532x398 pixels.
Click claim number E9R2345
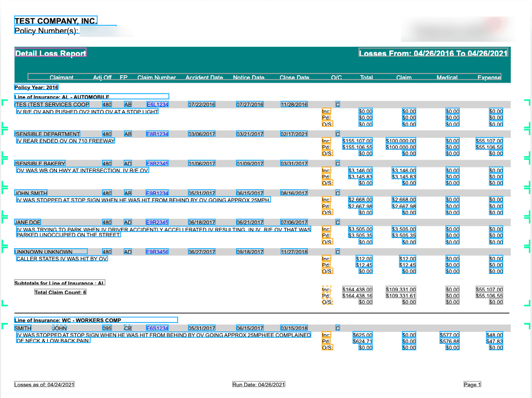click(x=157, y=223)
